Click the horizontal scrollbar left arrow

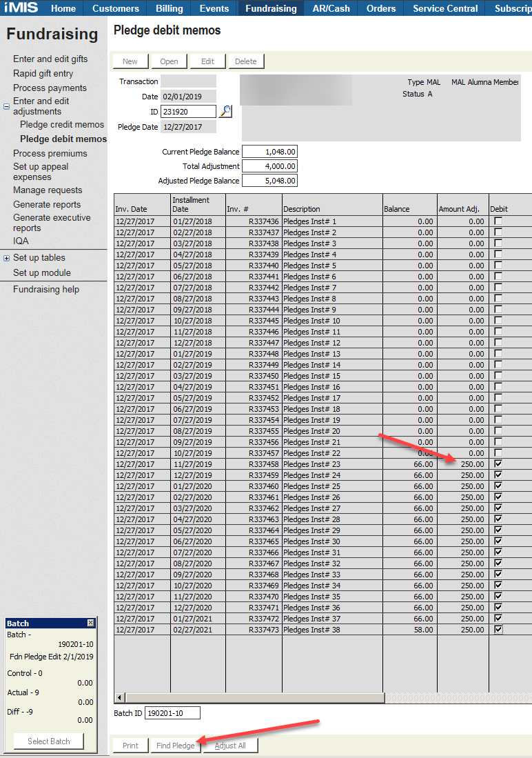[120, 698]
